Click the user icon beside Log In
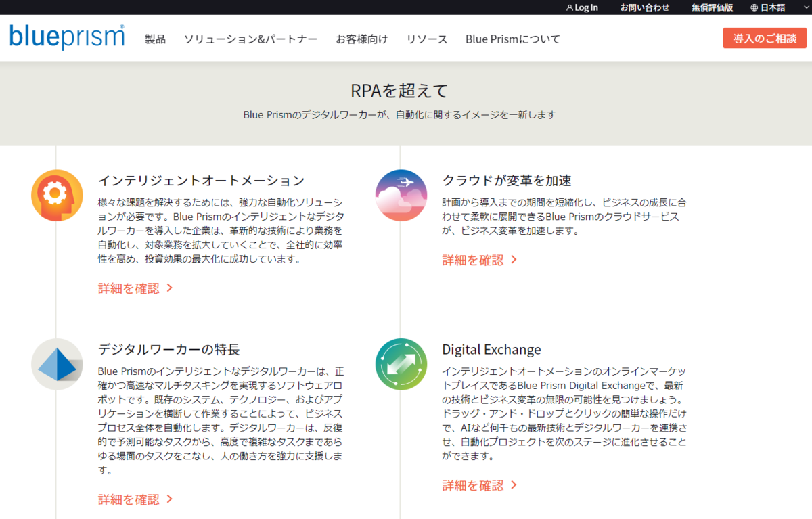The width and height of the screenshot is (812, 519). (x=569, y=7)
